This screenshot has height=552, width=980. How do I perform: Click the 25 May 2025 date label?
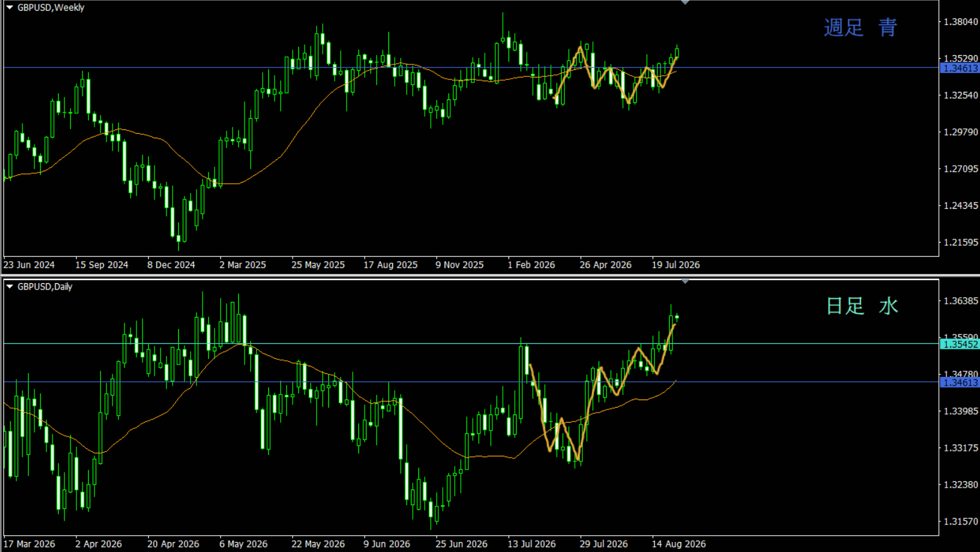coord(318,265)
